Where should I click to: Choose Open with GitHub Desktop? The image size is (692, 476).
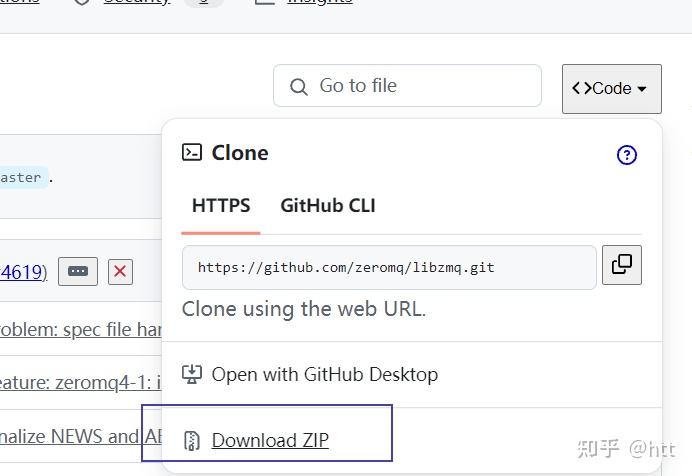324,375
